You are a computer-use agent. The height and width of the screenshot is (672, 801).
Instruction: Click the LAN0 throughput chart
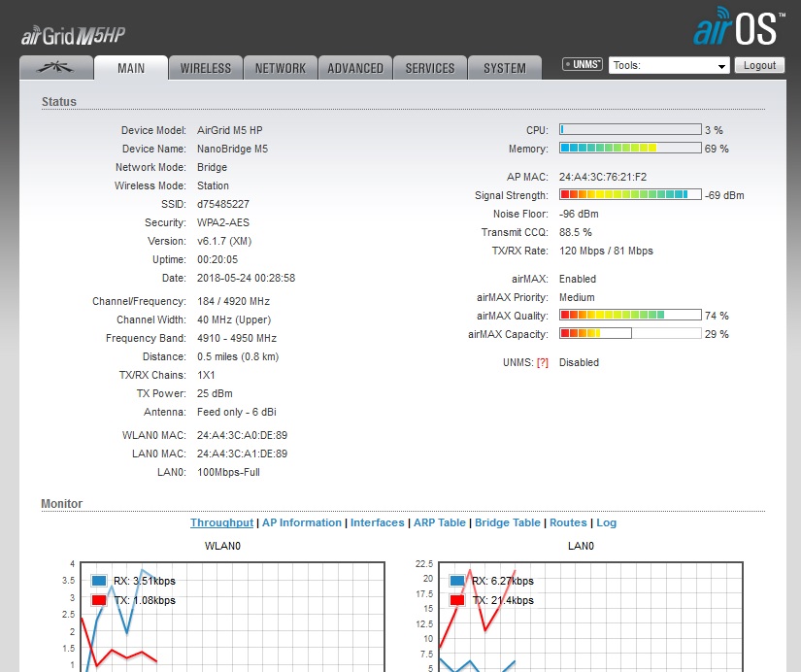tap(590, 617)
